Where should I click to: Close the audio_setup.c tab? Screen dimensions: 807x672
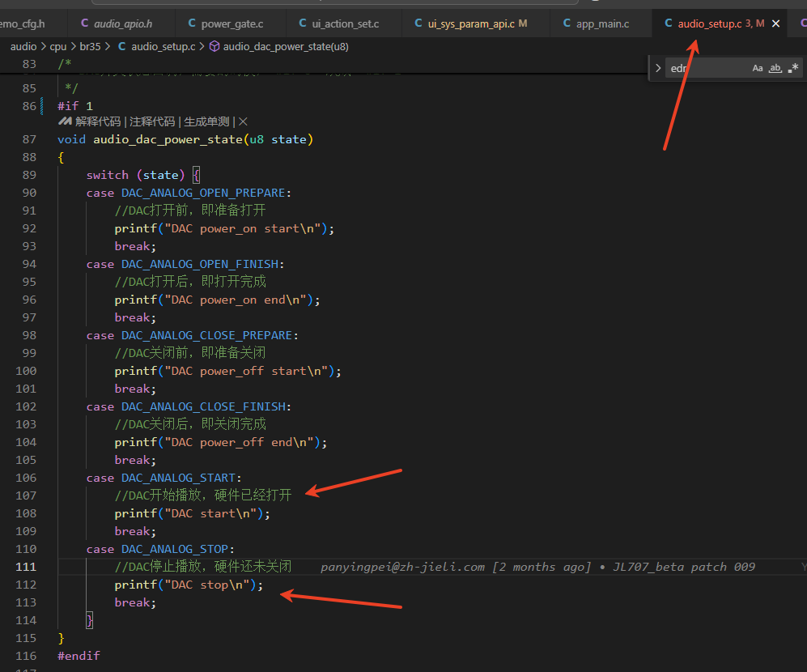(x=775, y=23)
